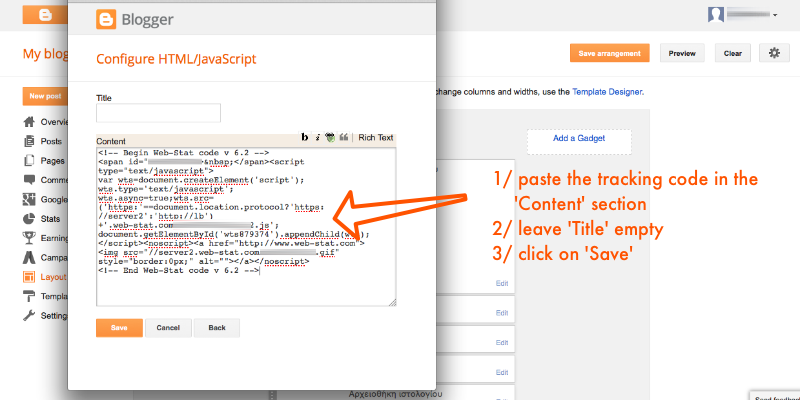This screenshot has height=400, width=800.
Task: Apply italic formatting in Content toolbar
Action: pyautogui.click(x=317, y=137)
